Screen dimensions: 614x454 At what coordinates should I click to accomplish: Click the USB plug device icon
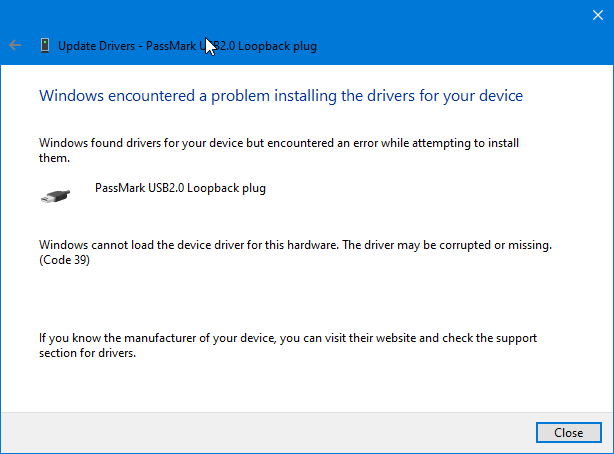pyautogui.click(x=56, y=196)
